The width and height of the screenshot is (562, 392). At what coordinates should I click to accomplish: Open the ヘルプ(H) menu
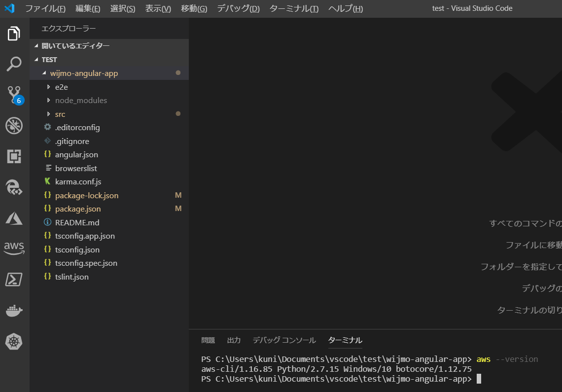[x=346, y=8]
